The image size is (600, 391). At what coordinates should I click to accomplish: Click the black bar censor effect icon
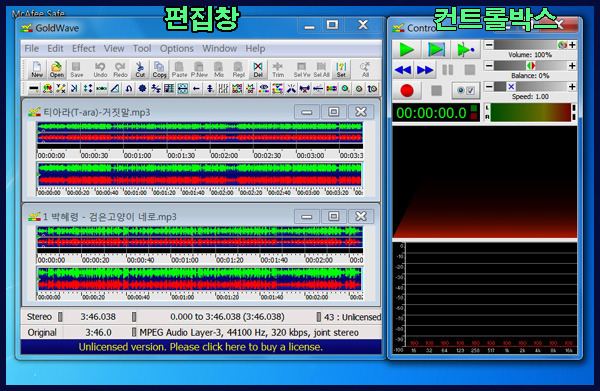pyautogui.click(x=34, y=89)
